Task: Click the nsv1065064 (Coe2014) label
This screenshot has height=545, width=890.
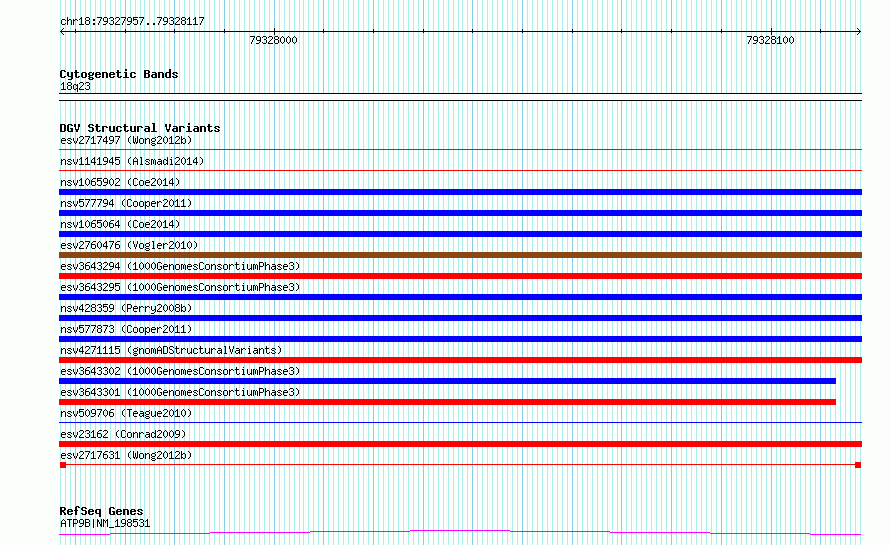Action: [x=120, y=224]
